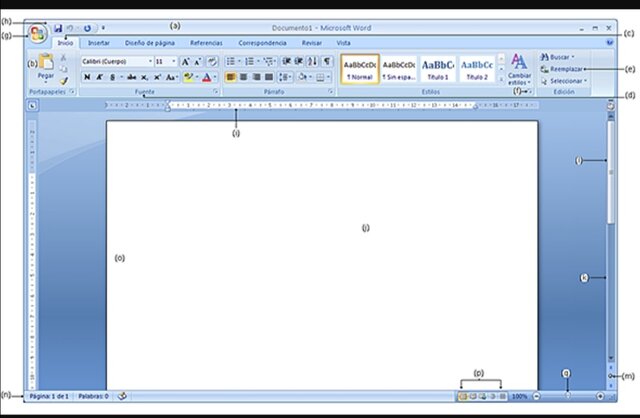Apply yellow text highlight color
Screen dimensions: 640x418
pyautogui.click(x=188, y=77)
